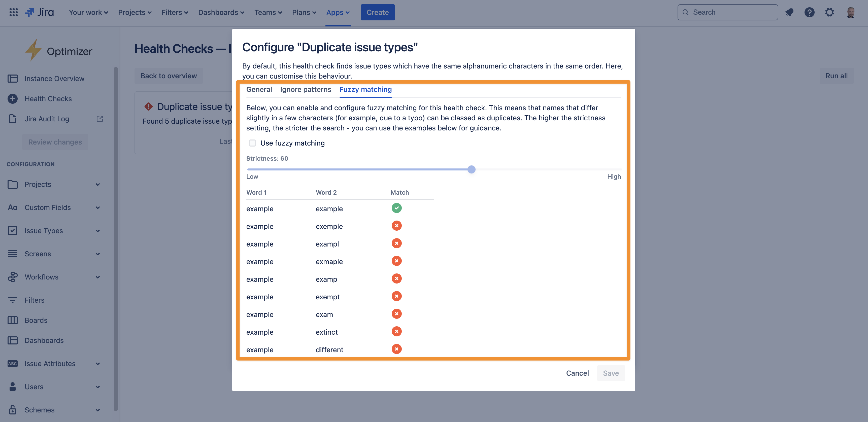Screen dimensions: 868x422
Task: Click the Instance Overview sidebar icon
Action: 12,79
